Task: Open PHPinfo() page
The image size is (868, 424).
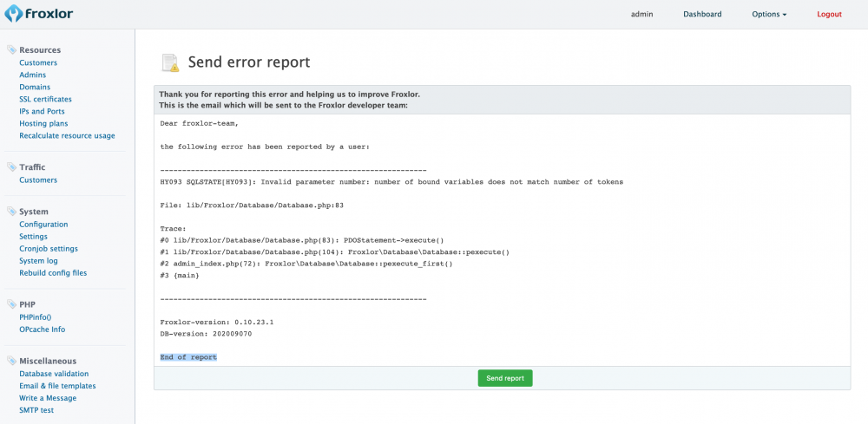Action: tap(36, 317)
